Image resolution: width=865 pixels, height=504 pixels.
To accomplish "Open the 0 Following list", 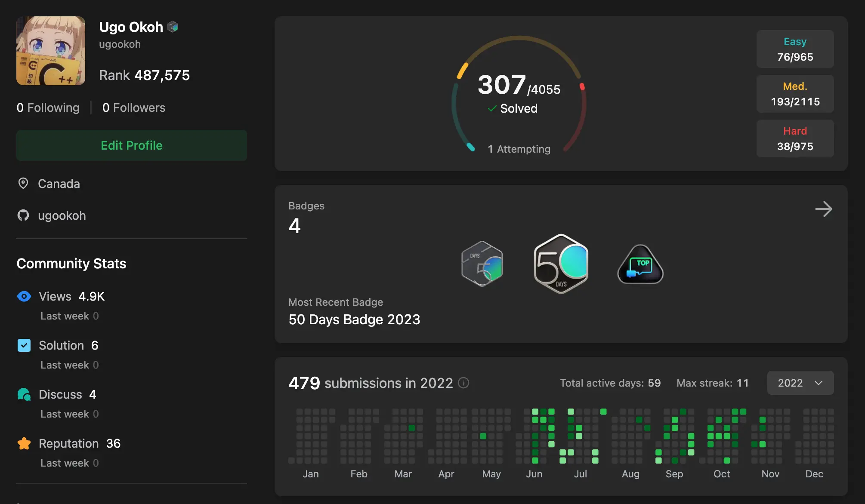I will tap(48, 108).
